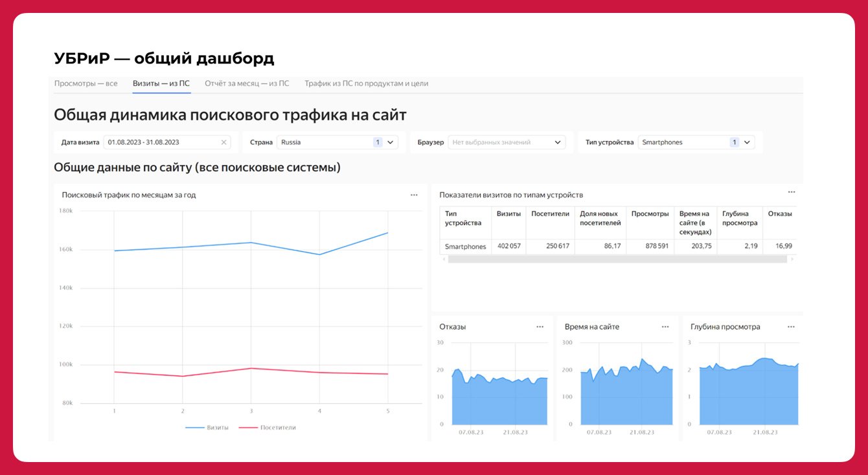The height and width of the screenshot is (475, 868).
Task: Select the Smartphones row cell in table
Action: [x=465, y=247]
